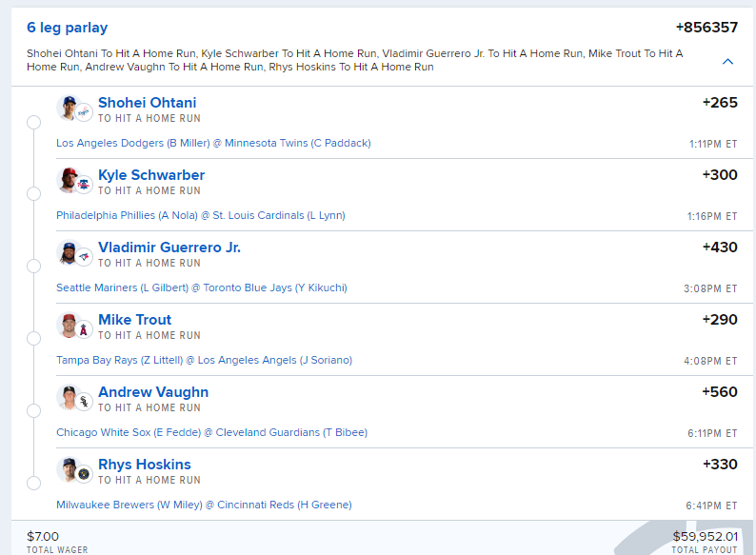Click Ohtani's +265 odds

tap(720, 103)
